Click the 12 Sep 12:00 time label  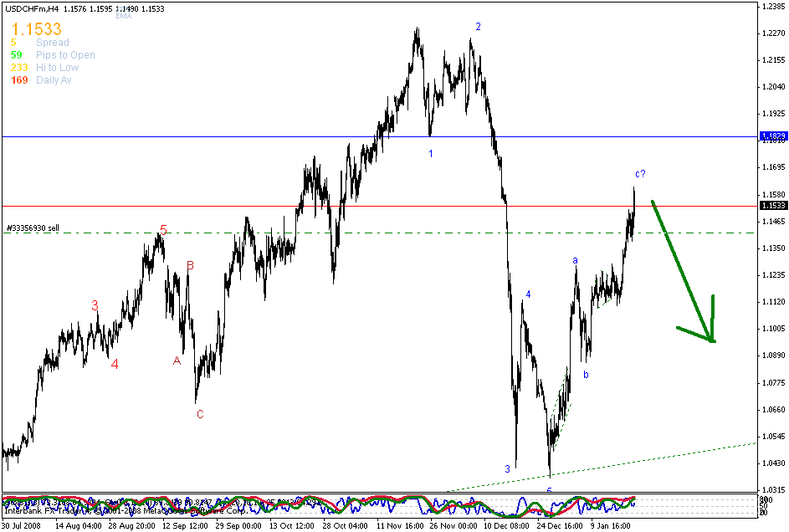(x=185, y=526)
